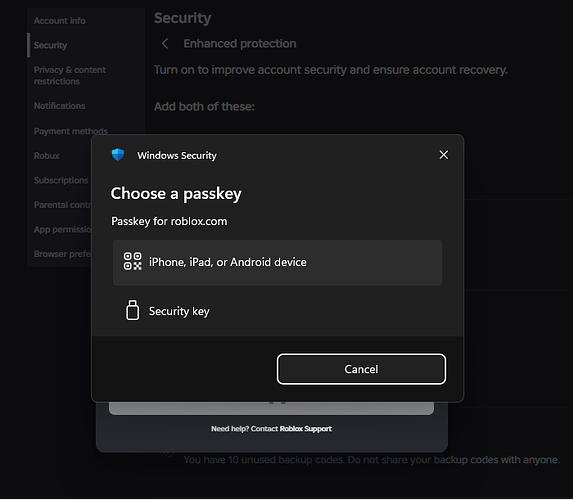The image size is (573, 500).
Task: Close the Windows Security dialog
Action: click(x=444, y=155)
